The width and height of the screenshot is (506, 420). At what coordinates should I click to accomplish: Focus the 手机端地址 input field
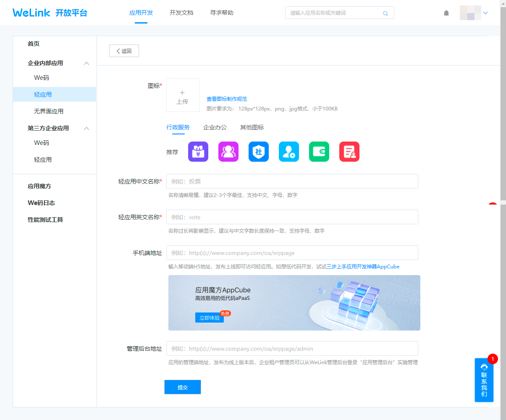pyautogui.click(x=292, y=252)
